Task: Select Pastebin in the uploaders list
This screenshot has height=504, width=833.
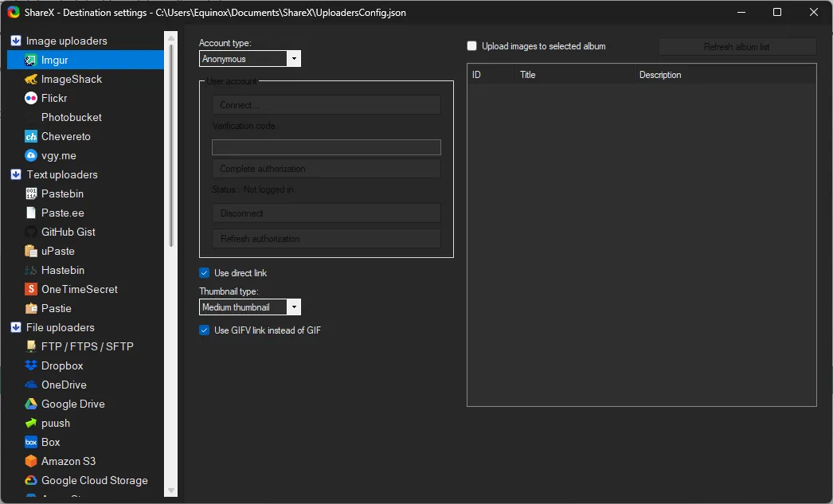Action: pos(62,193)
